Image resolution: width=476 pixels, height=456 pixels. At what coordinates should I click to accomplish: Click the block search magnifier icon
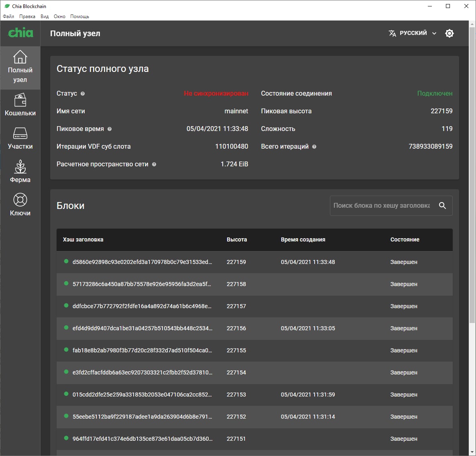point(442,206)
